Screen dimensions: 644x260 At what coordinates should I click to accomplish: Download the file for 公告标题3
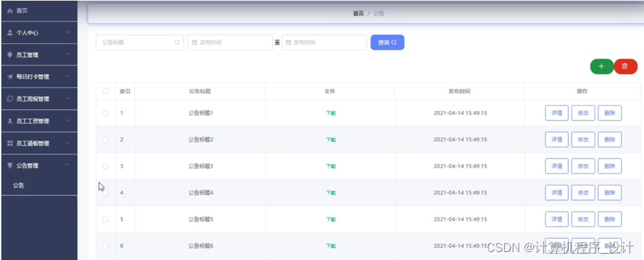(331, 166)
